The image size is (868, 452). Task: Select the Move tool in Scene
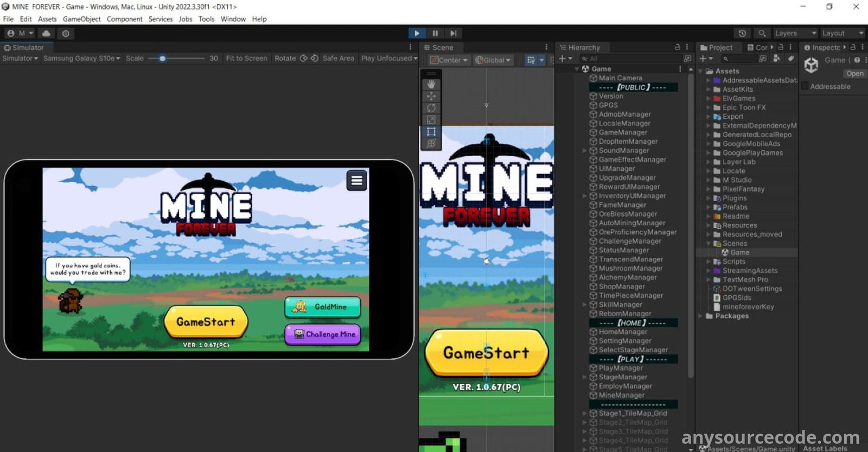click(x=431, y=96)
